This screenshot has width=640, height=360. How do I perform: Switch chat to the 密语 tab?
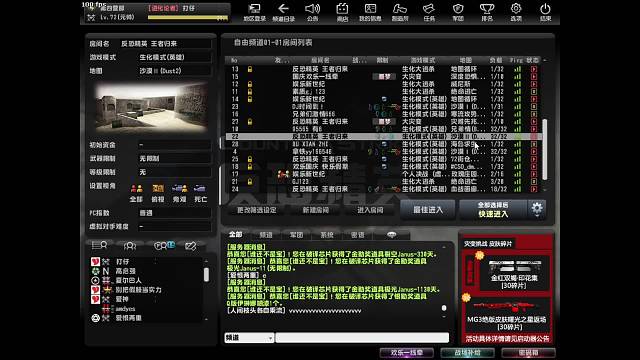pos(358,235)
